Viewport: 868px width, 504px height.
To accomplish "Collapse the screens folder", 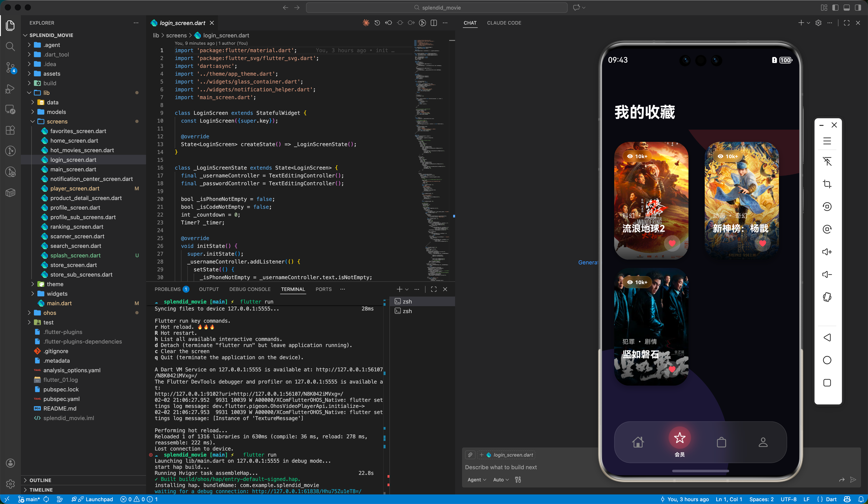I will [x=57, y=121].
